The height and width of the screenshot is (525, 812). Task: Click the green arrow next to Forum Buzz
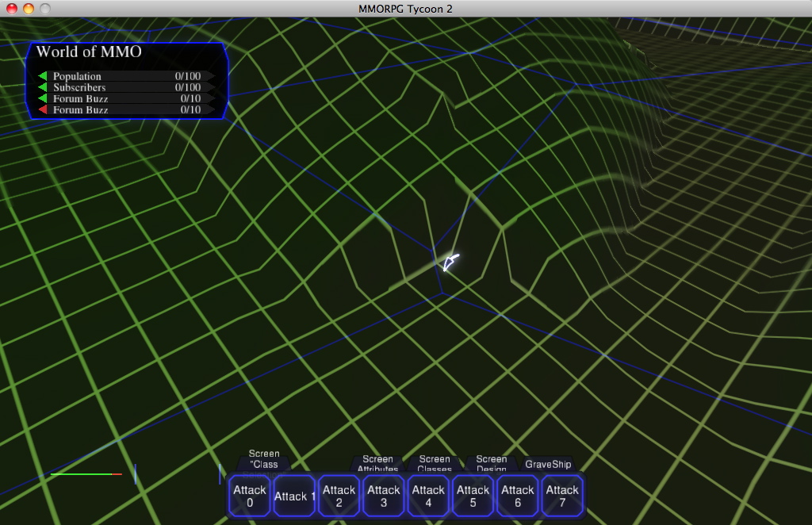coord(43,98)
